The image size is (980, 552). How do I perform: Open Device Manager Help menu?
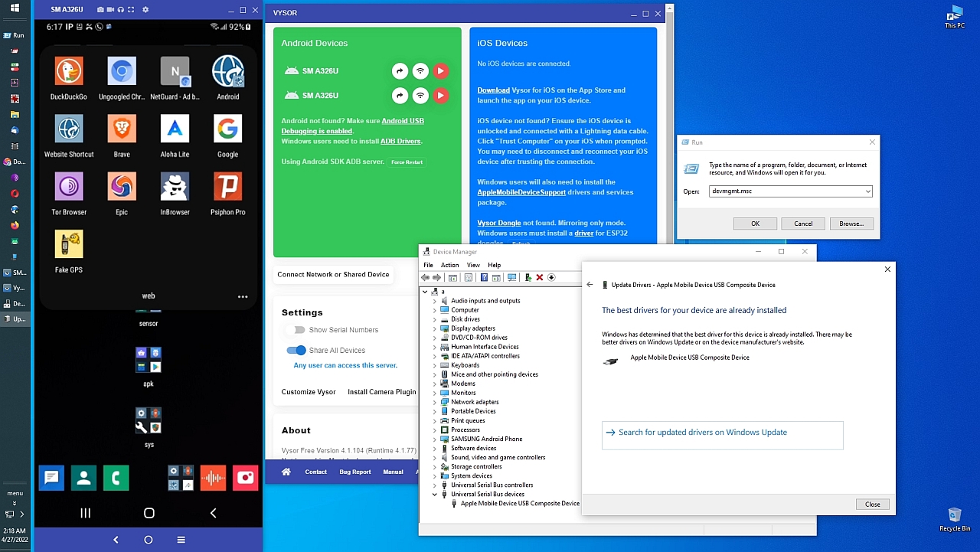[x=494, y=265]
